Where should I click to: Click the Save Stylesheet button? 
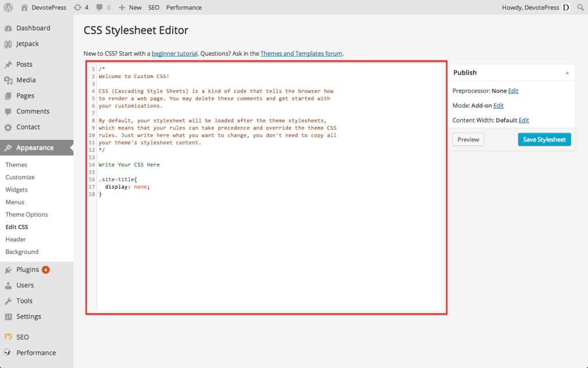pyautogui.click(x=544, y=139)
